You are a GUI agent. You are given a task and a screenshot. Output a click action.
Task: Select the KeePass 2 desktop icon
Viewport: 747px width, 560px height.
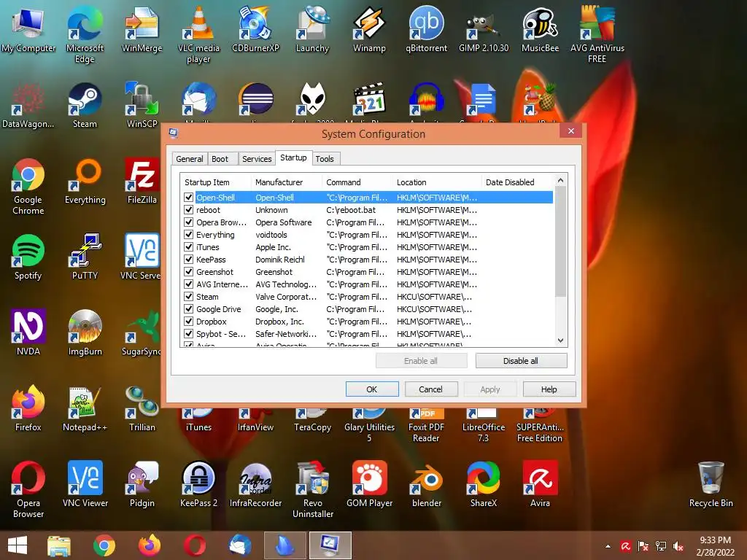[198, 484]
